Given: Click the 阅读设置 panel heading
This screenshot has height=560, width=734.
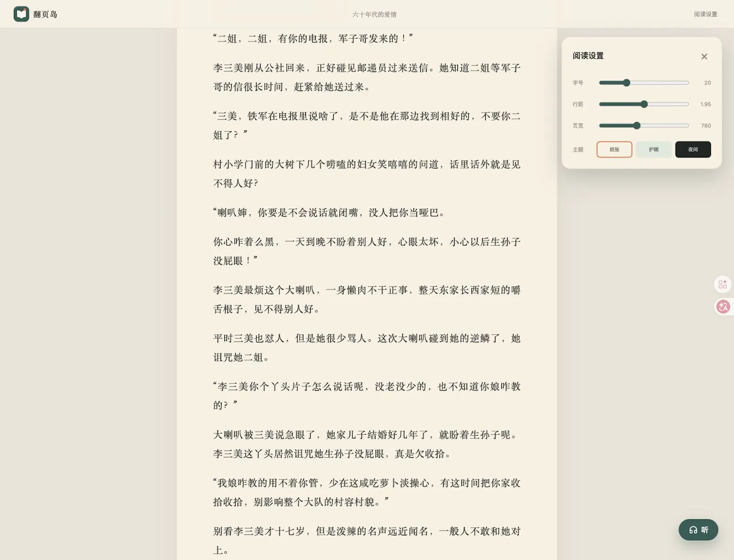Looking at the screenshot, I should click(x=588, y=56).
